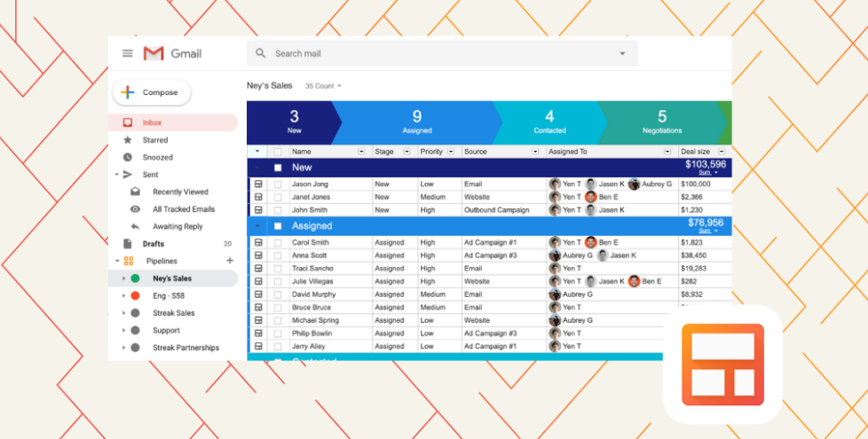Open the 35 Count dropdown

pyautogui.click(x=323, y=86)
